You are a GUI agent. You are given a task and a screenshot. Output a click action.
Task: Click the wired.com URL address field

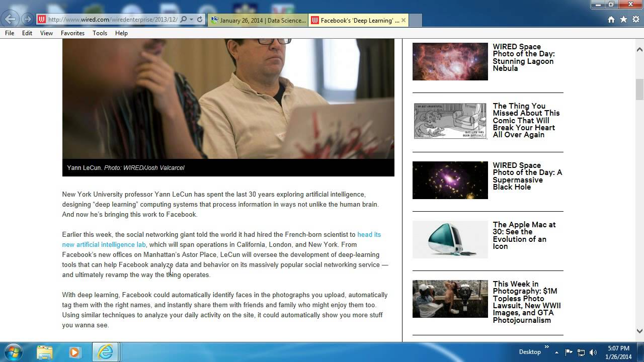(113, 20)
